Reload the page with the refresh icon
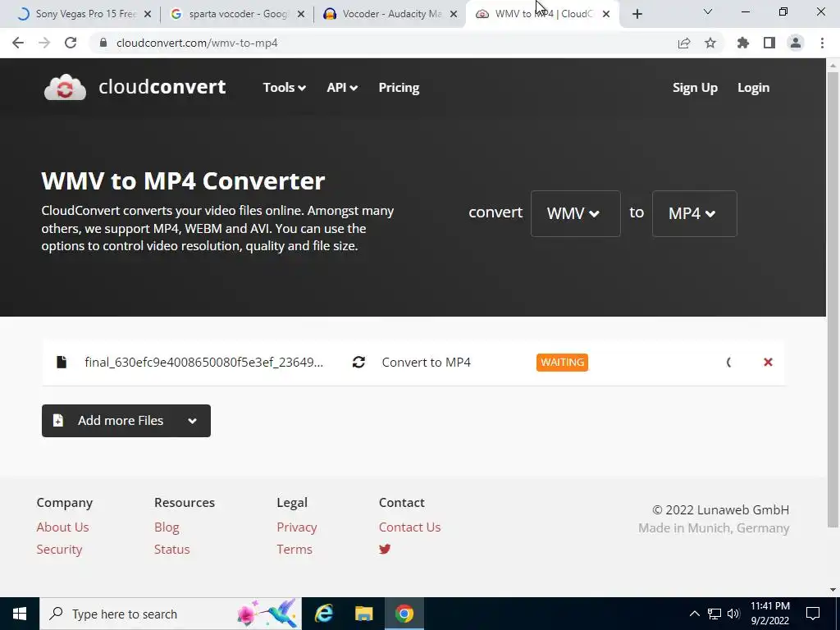 [71, 43]
